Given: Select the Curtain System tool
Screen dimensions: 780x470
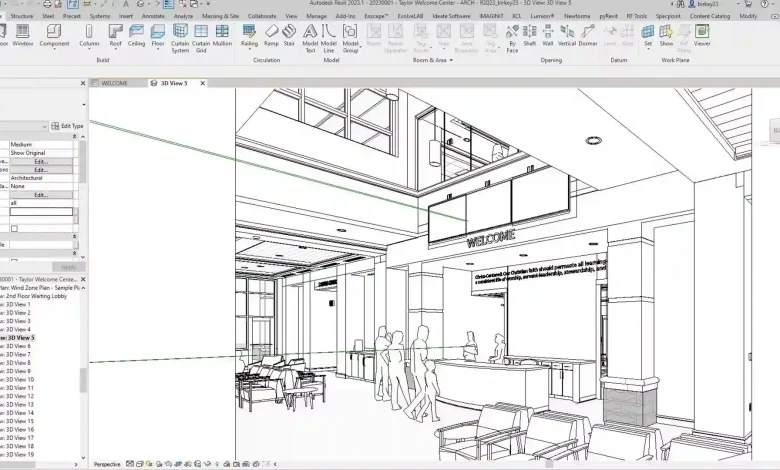Looking at the screenshot, I should click(x=180, y=39).
